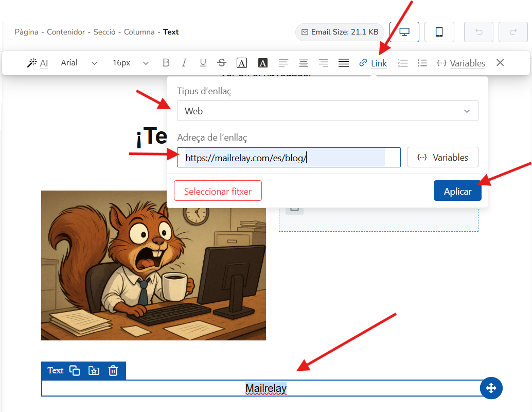Click the link address input field
The image size is (532, 412).
click(x=289, y=157)
